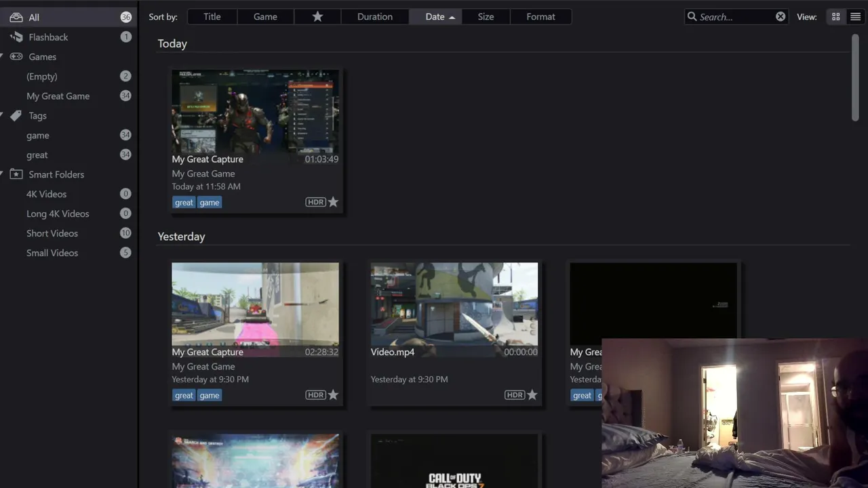The image size is (868, 488).
Task: Click HDR badge on today's My Great Capture
Action: coord(315,202)
